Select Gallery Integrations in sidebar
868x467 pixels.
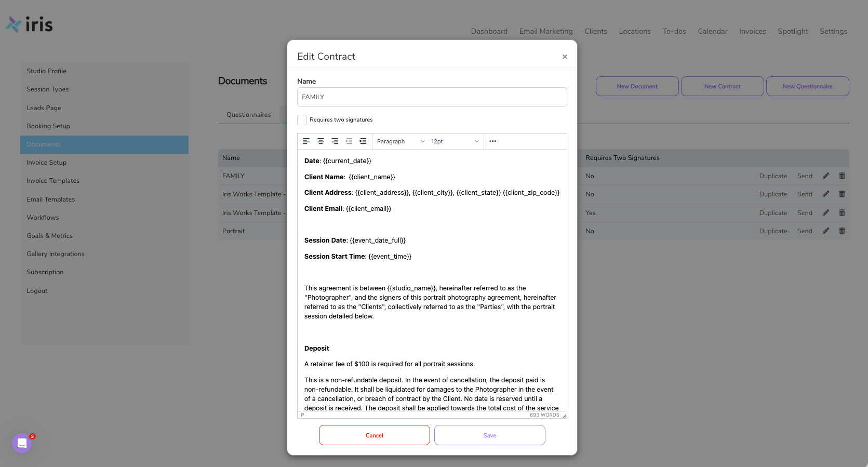104,254
